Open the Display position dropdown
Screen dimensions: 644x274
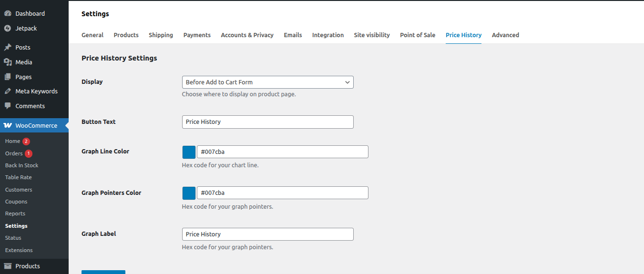(267, 82)
